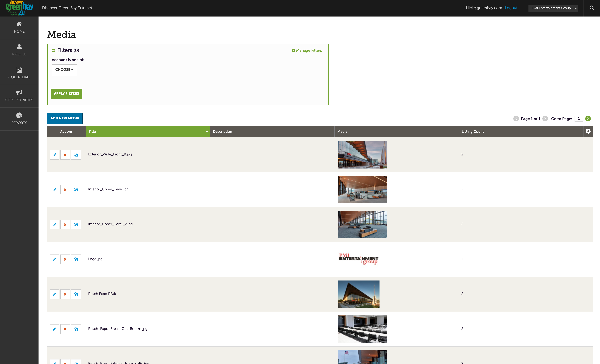
Task: Duplicate Resch Expo PEak with copy icon
Action: point(76,294)
